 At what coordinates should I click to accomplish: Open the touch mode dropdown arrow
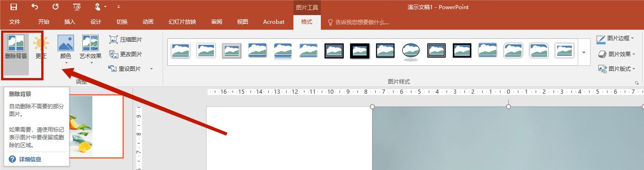pyautogui.click(x=106, y=7)
